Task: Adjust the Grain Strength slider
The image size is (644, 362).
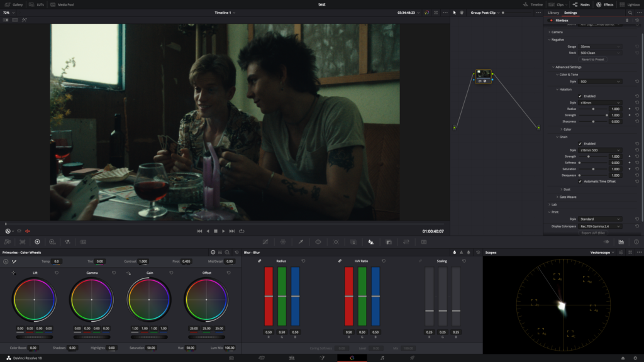Action: click(593, 156)
